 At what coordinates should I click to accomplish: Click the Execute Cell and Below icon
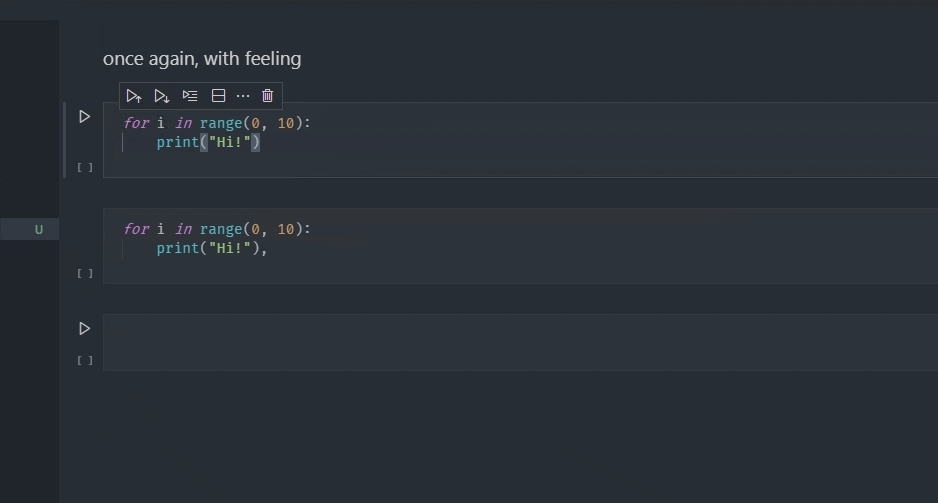click(162, 96)
